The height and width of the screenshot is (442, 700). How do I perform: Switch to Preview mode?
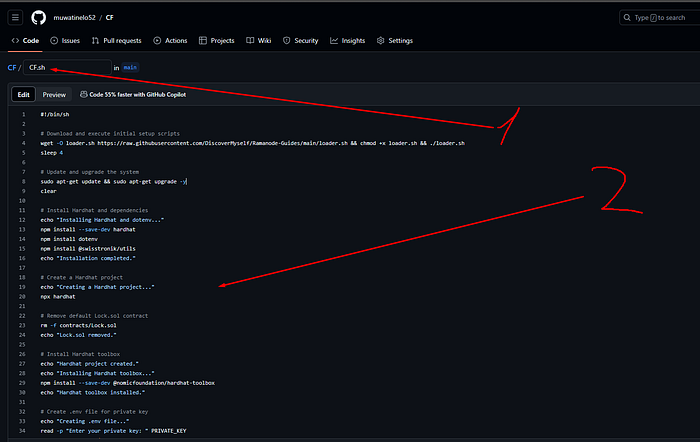[54, 95]
